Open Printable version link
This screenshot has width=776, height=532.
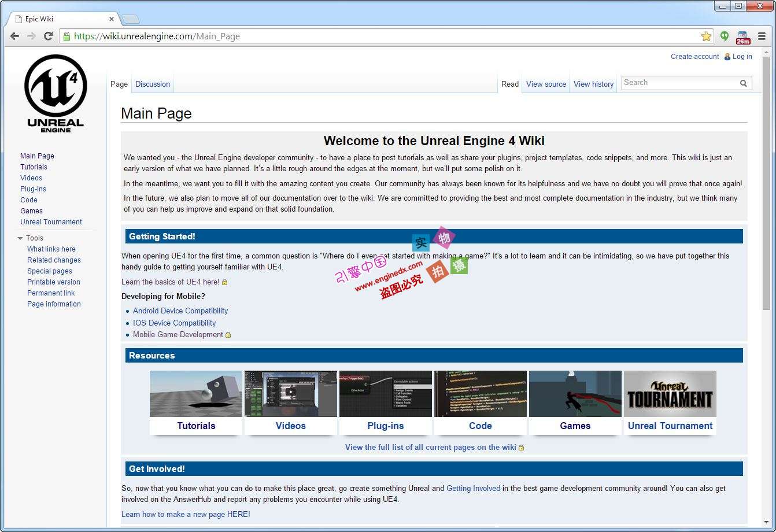coord(54,282)
